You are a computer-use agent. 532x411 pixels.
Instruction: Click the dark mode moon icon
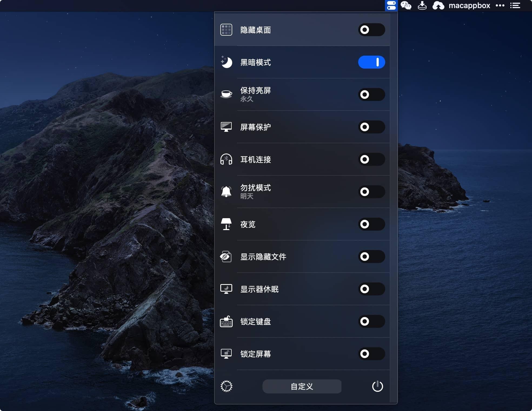point(226,62)
